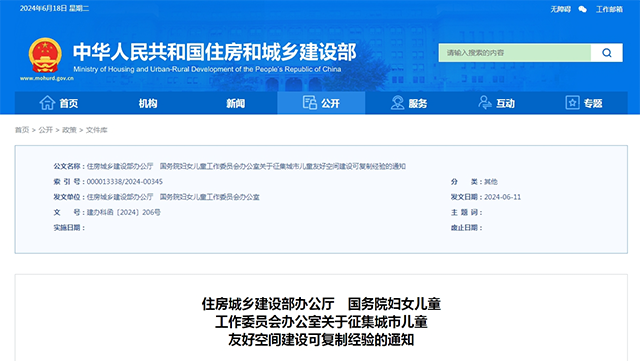Image resolution: width=640 pixels, height=361 pixels.
Task: Click the www.mohurd.gov.cn text under emblem
Action: tap(47, 78)
